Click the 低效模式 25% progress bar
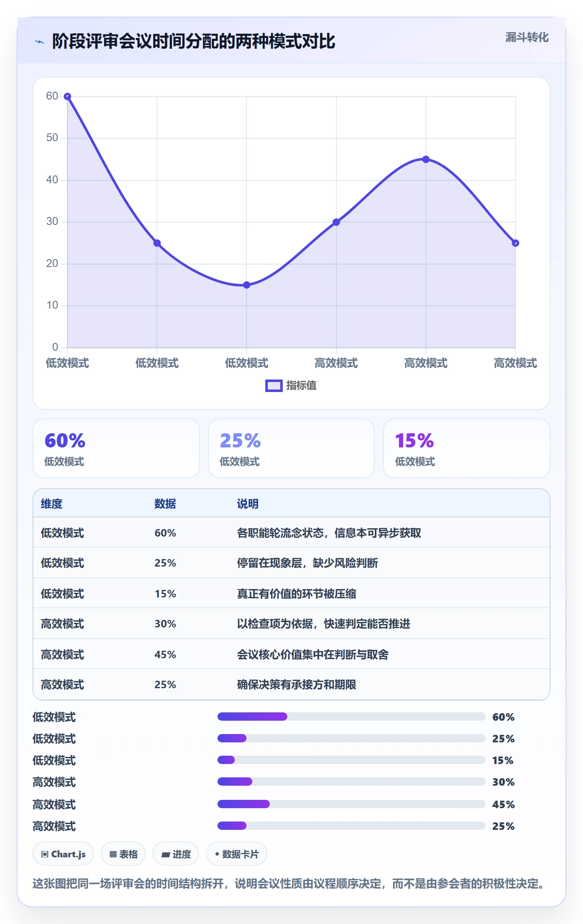 click(x=351, y=738)
